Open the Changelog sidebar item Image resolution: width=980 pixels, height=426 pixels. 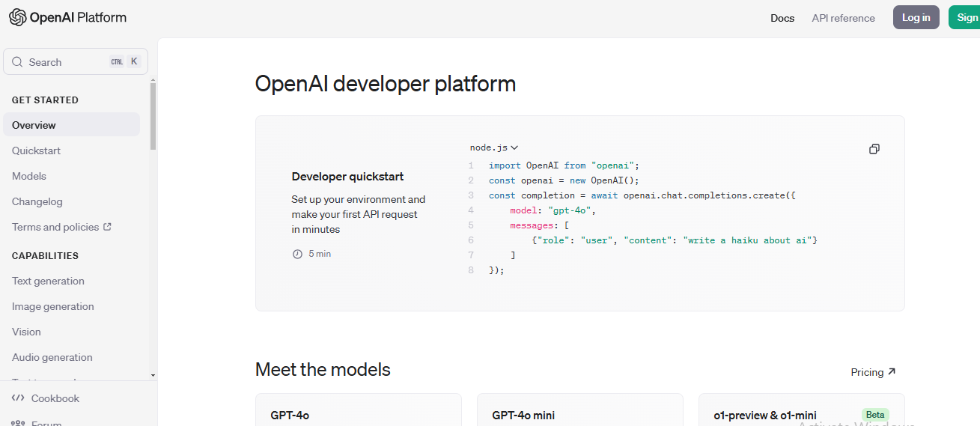pos(37,201)
